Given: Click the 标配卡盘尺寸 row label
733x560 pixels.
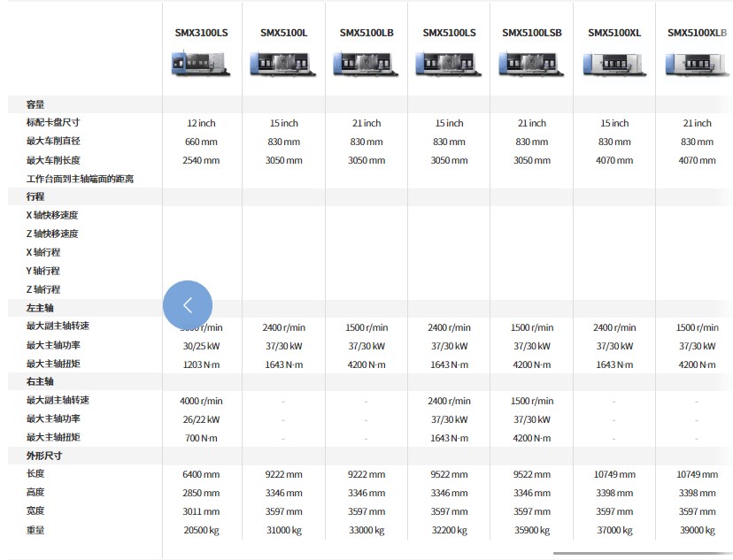Looking at the screenshot, I should pyautogui.click(x=53, y=122).
